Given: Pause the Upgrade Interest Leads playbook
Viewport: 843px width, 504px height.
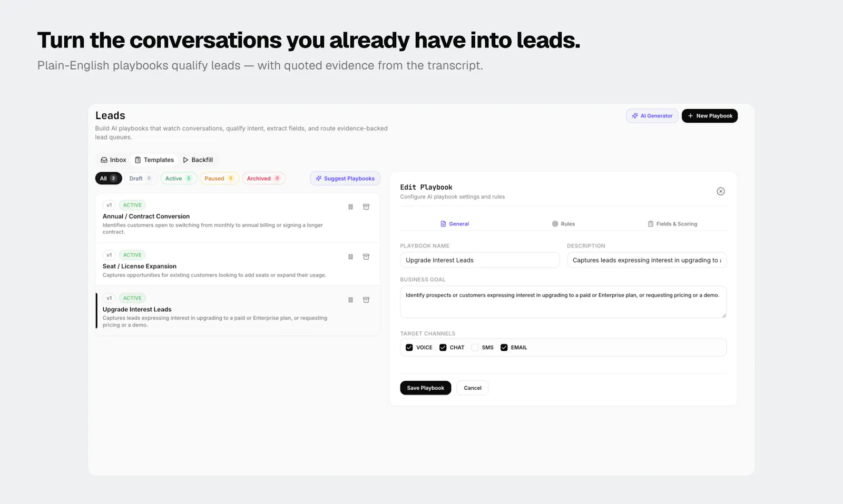Looking at the screenshot, I should (350, 300).
